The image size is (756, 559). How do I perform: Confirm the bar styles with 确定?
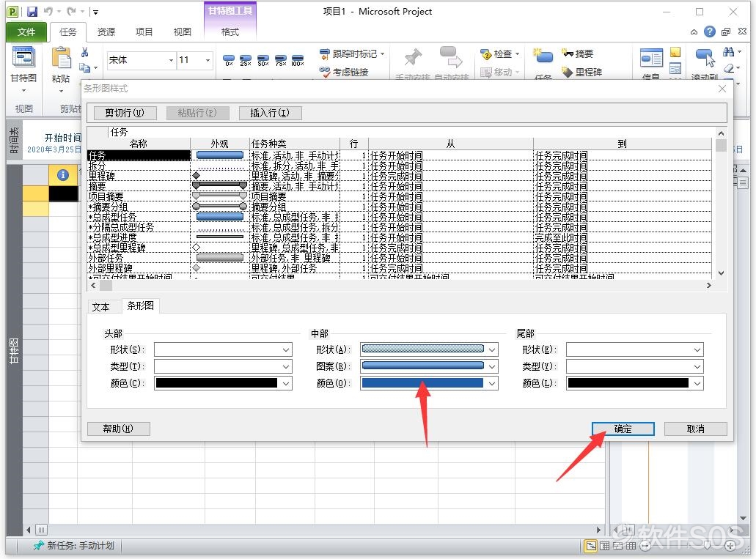[x=623, y=429]
